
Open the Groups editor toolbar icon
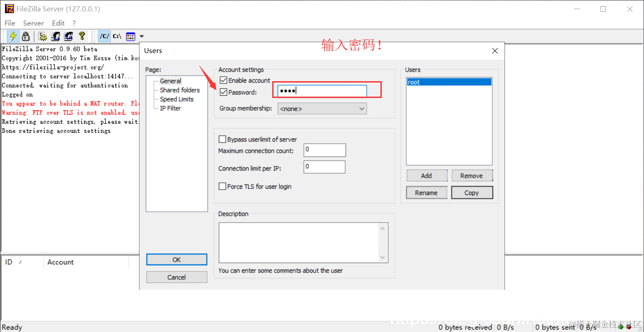pyautogui.click(x=68, y=36)
